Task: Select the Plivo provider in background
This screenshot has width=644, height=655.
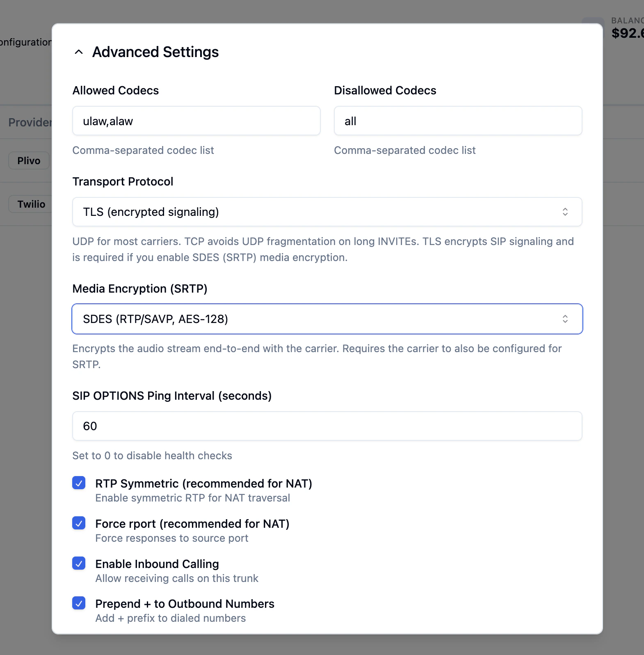Action: pyautogui.click(x=29, y=160)
